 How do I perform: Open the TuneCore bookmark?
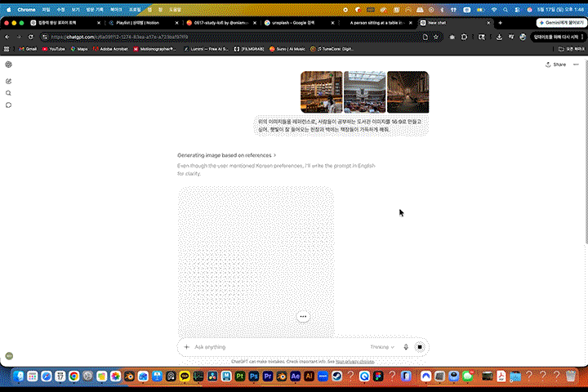click(x=332, y=49)
